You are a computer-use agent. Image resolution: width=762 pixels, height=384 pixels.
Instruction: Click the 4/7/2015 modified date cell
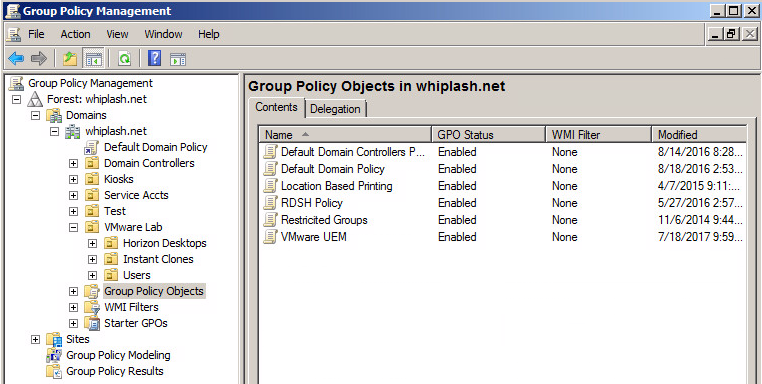pos(700,186)
